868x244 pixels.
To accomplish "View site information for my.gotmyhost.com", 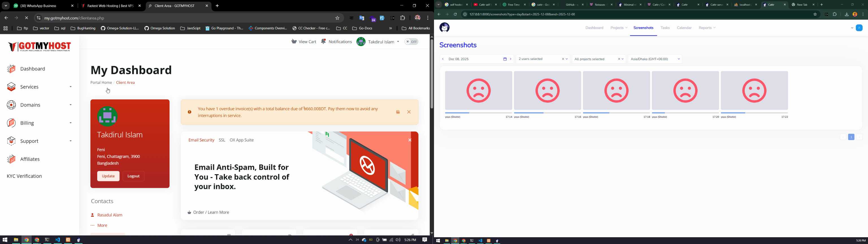I will click(x=38, y=18).
